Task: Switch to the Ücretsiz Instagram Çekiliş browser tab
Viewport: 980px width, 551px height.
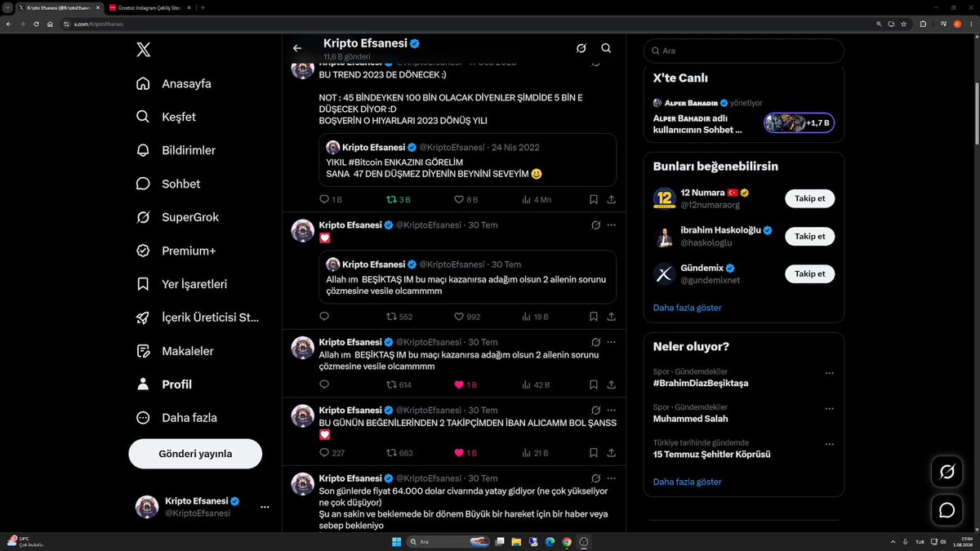Action: [x=149, y=7]
